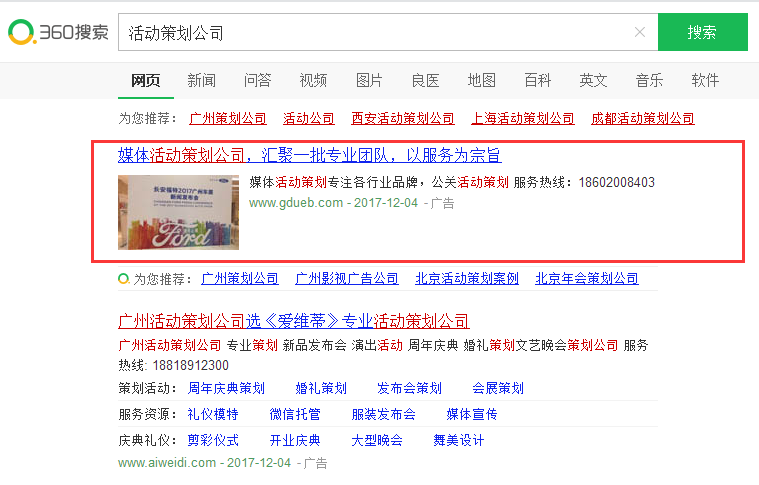The image size is (759, 485).
Task: Click the 会展策划 sublink
Action: pyautogui.click(x=498, y=389)
